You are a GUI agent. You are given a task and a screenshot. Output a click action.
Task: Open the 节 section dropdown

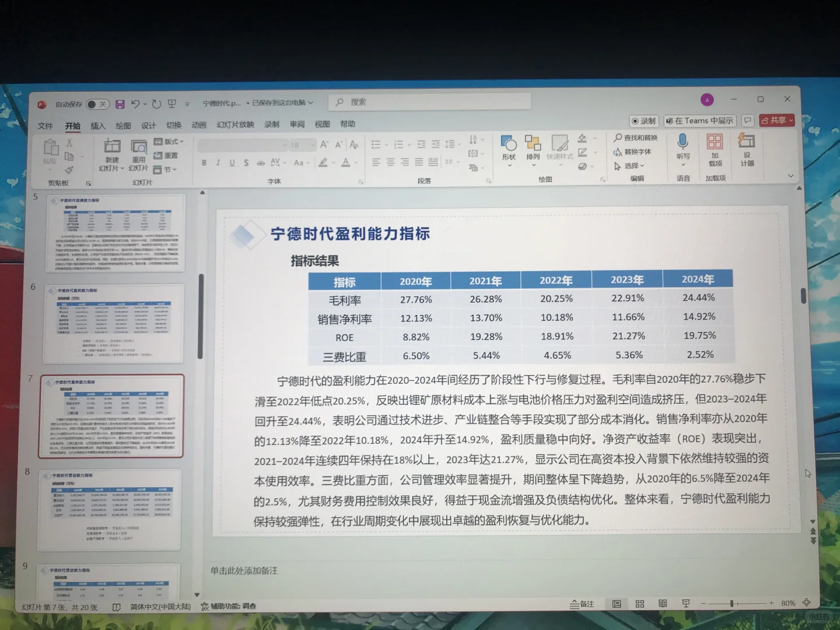pos(165,170)
